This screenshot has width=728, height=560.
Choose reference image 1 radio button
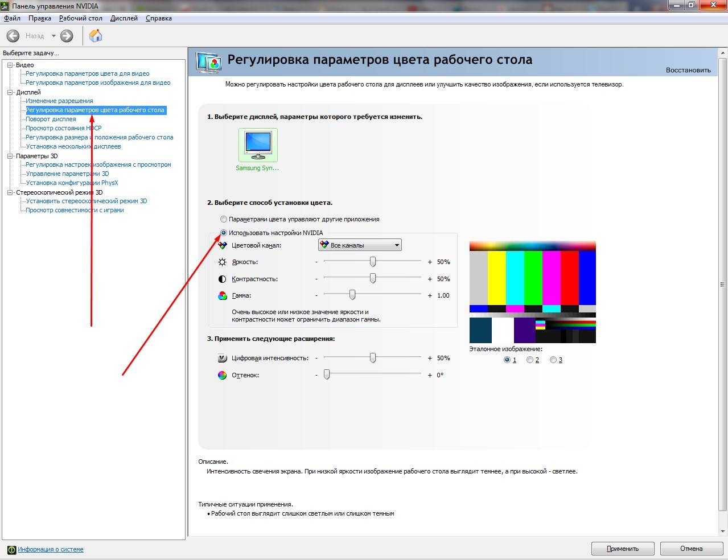507,360
